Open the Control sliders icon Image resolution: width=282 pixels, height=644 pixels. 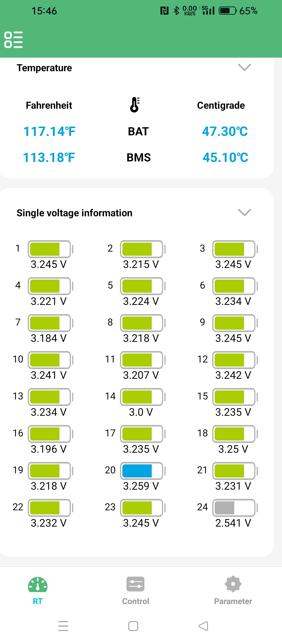135,584
